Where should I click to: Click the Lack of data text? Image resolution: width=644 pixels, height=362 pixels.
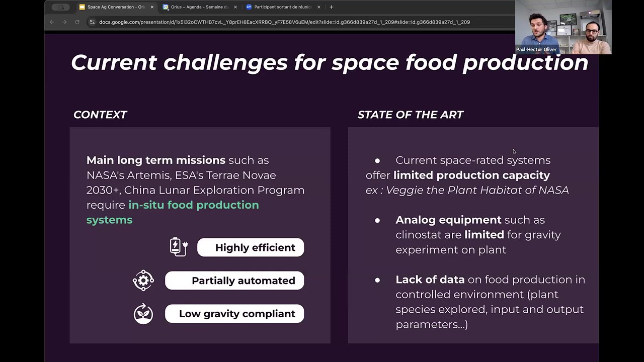[x=430, y=280]
